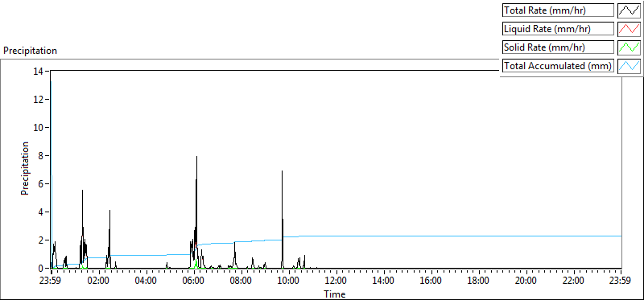The width and height of the screenshot is (644, 300).
Task: Click the 14 value on the Y axis
Action: click(x=39, y=71)
